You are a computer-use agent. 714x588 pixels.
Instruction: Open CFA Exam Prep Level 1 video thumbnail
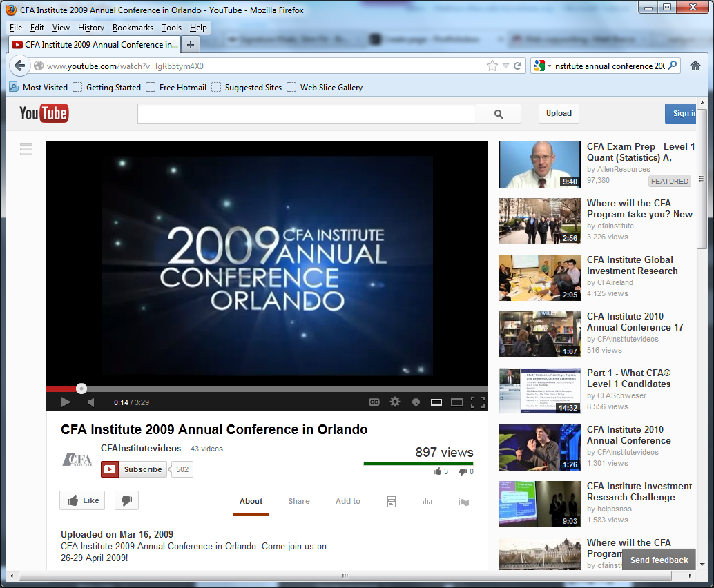point(539,164)
